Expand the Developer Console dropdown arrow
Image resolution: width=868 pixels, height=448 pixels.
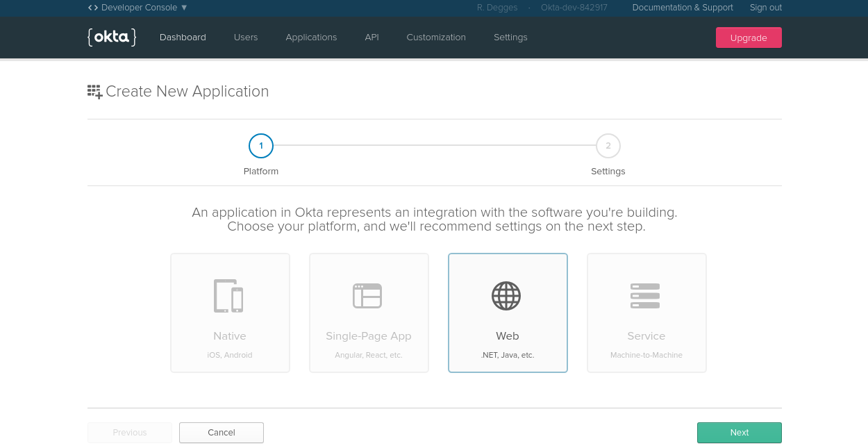coord(184,8)
